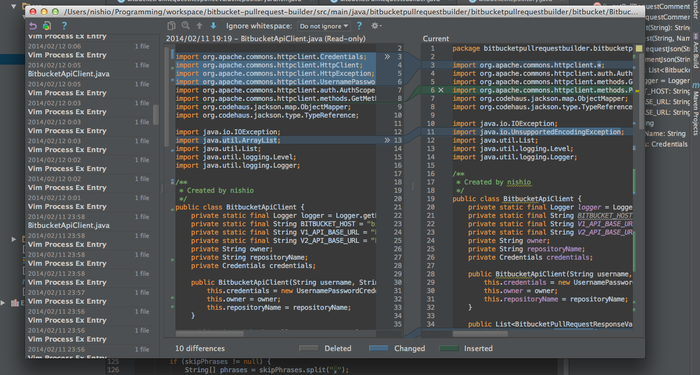This screenshot has width=700, height=375.
Task: Click the Changed legend color swatch
Action: click(x=379, y=348)
